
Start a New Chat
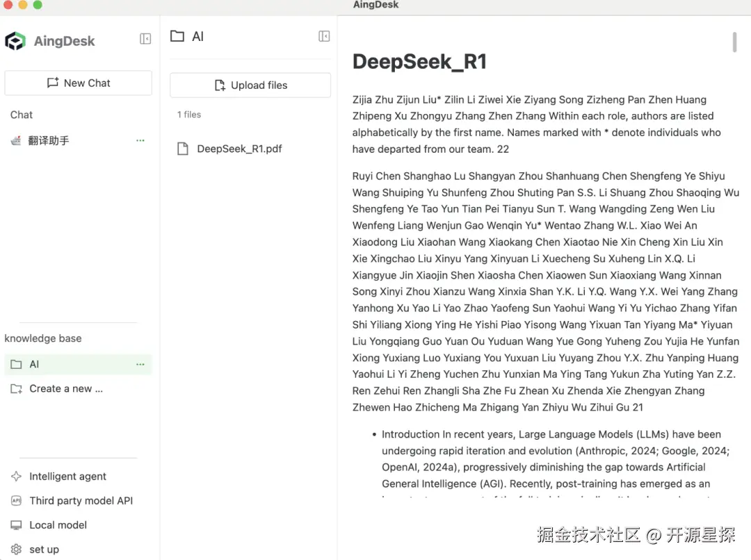click(79, 83)
